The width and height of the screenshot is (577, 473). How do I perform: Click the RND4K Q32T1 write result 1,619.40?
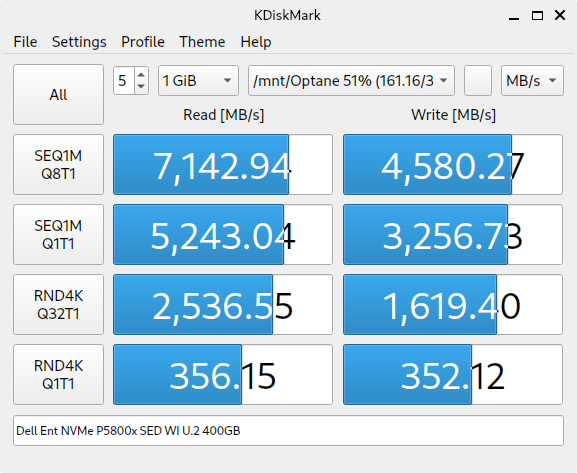pyautogui.click(x=453, y=304)
